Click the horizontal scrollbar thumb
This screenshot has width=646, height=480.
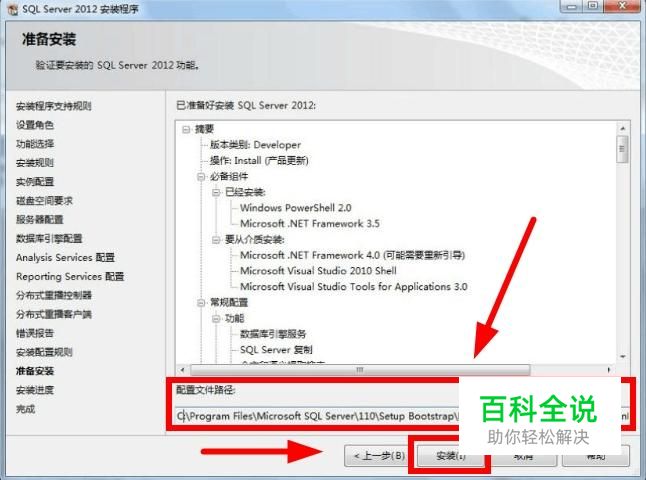(x=360, y=370)
